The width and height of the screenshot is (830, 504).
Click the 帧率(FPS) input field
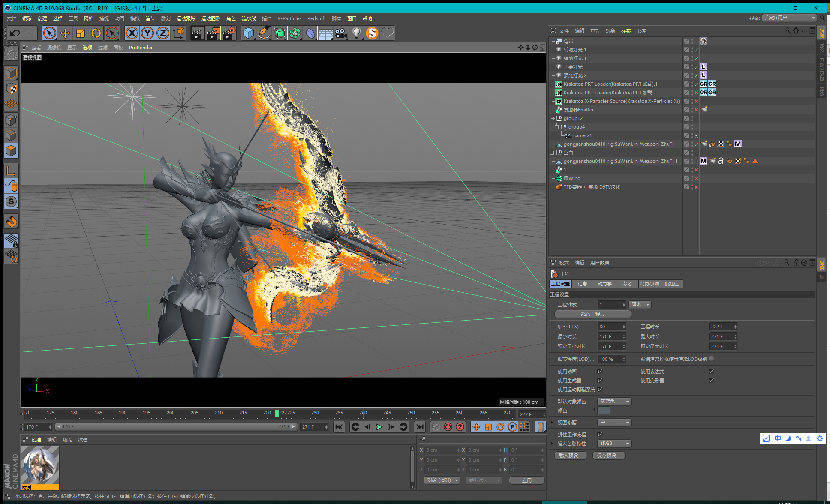click(x=612, y=327)
